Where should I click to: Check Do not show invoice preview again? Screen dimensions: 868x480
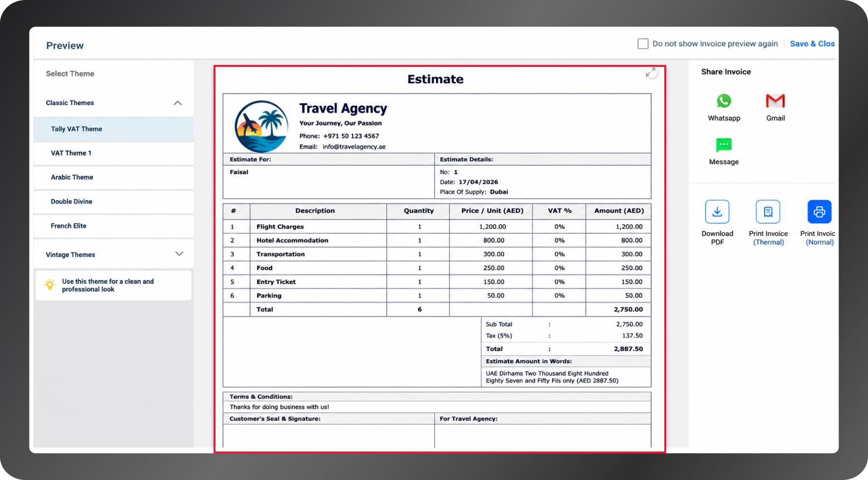[643, 44]
